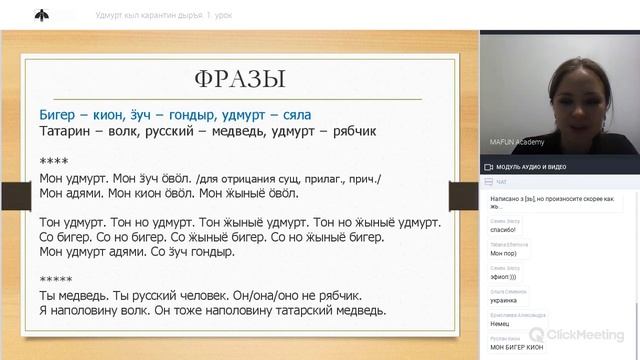Click the chat message 'украинка'

pos(503,300)
